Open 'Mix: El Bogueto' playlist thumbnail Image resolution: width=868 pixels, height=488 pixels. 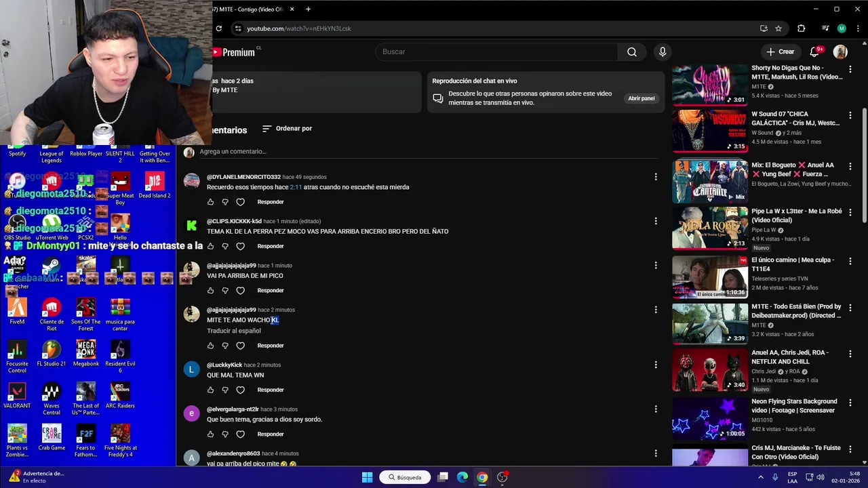709,181
